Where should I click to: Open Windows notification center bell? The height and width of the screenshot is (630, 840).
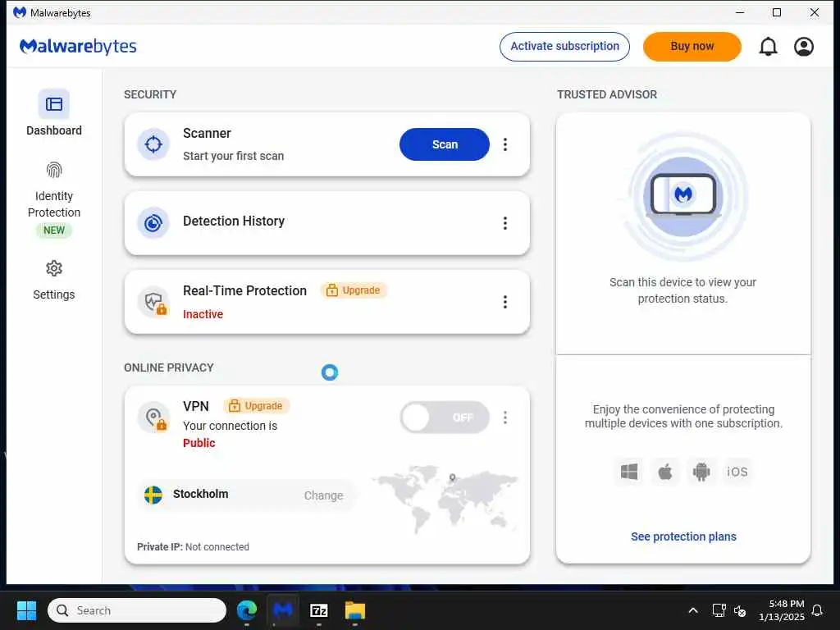coord(817,610)
